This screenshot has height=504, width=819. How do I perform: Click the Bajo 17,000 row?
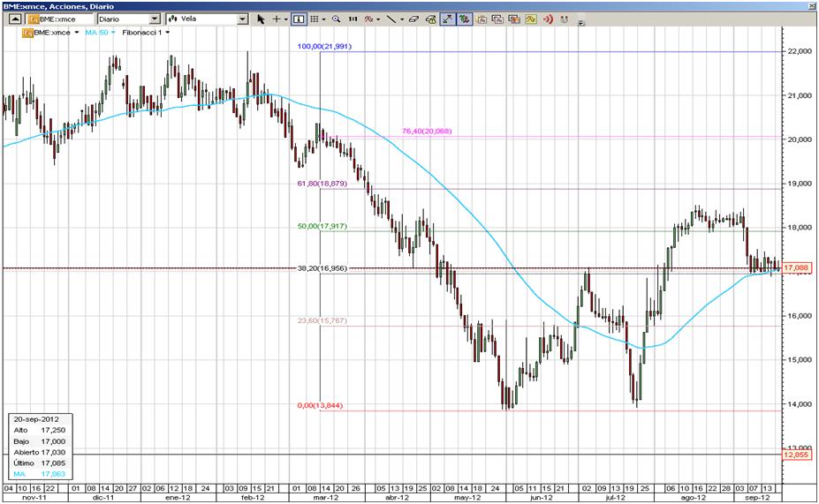click(x=40, y=441)
